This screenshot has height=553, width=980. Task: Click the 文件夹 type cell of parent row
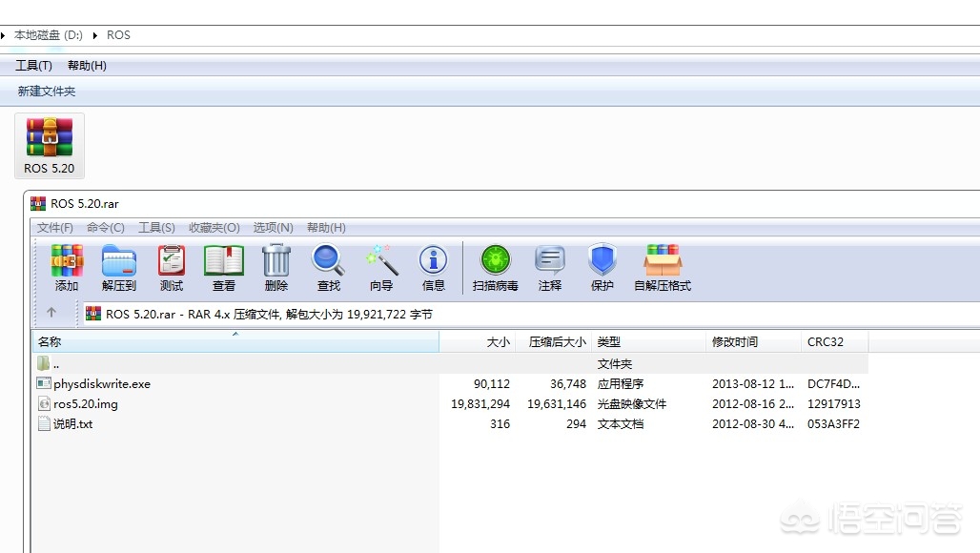tap(614, 363)
